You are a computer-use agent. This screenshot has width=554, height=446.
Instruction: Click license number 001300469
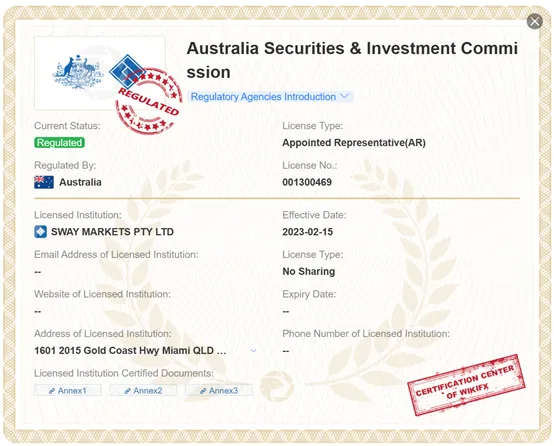[307, 182]
